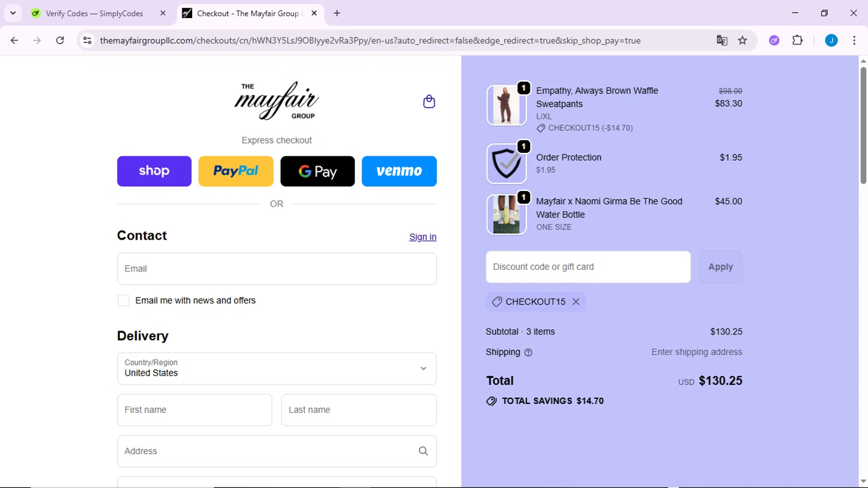Viewport: 868px width, 488px height.
Task: Open the Chrome three-dot menu
Action: pyautogui.click(x=854, y=41)
